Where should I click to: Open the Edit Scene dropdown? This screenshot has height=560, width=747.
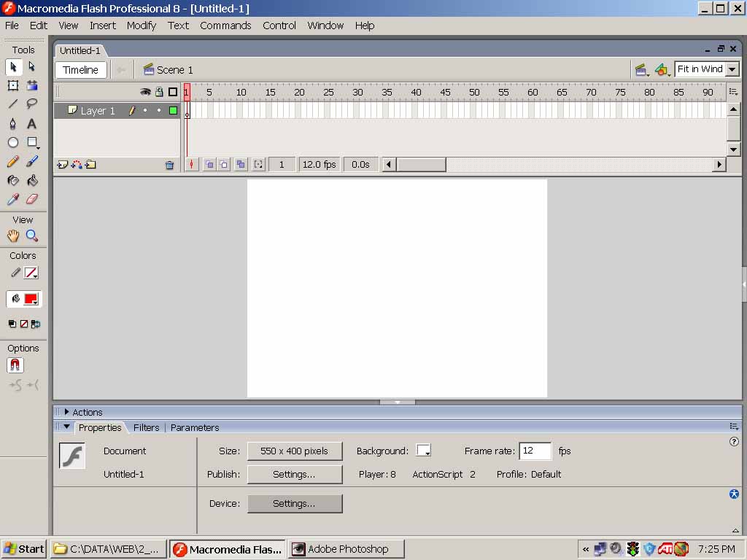pyautogui.click(x=641, y=70)
